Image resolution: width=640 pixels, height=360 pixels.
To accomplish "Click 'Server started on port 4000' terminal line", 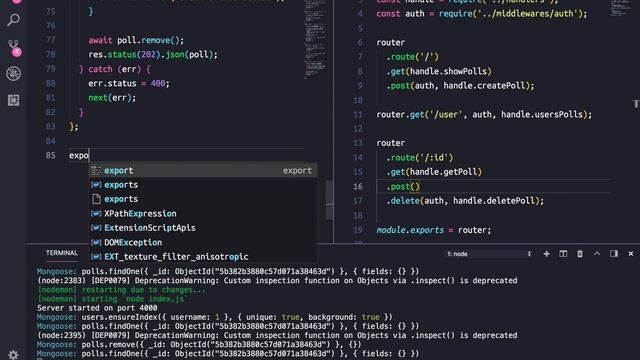I will pos(97,308).
